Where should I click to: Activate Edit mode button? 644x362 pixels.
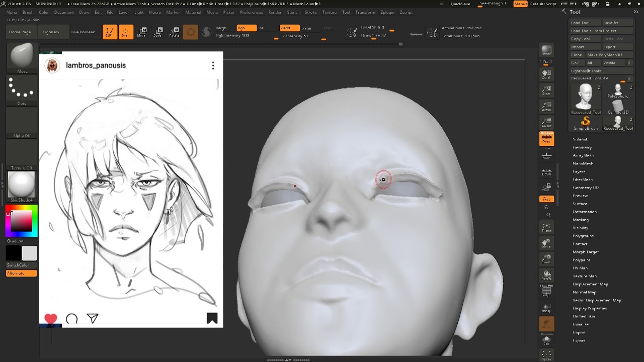(x=110, y=32)
